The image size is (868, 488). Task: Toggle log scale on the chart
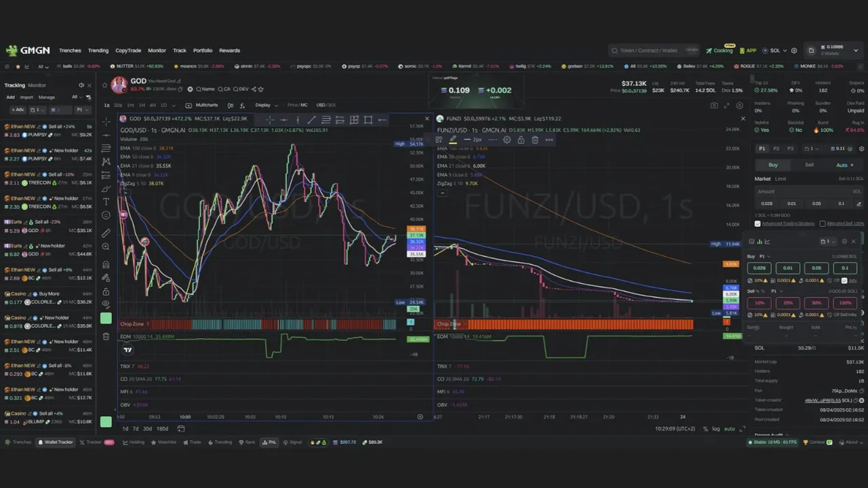(716, 429)
